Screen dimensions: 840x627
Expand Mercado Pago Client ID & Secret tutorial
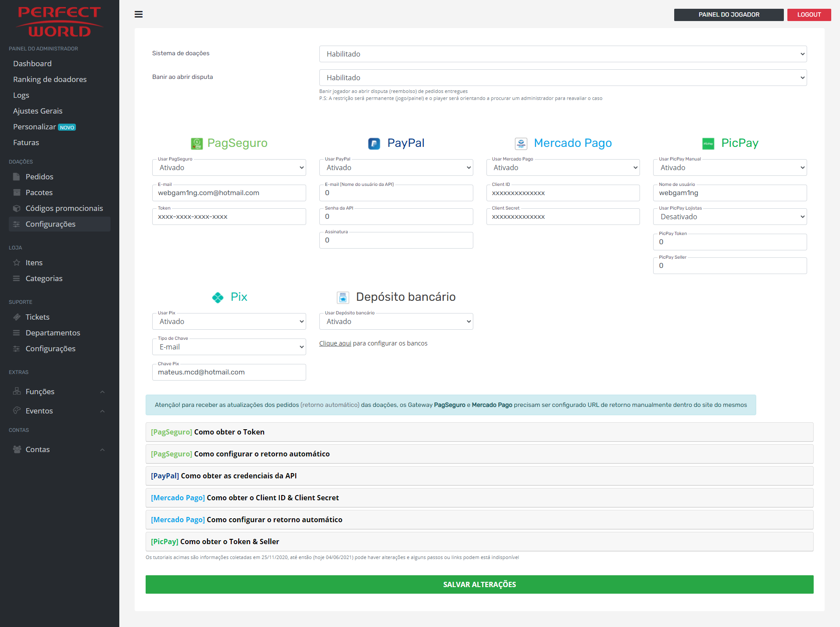[479, 498]
